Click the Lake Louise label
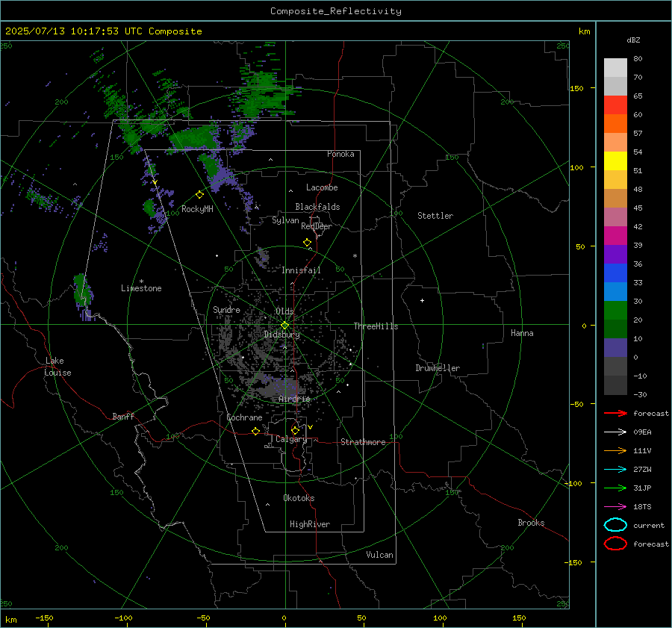 [x=57, y=367]
